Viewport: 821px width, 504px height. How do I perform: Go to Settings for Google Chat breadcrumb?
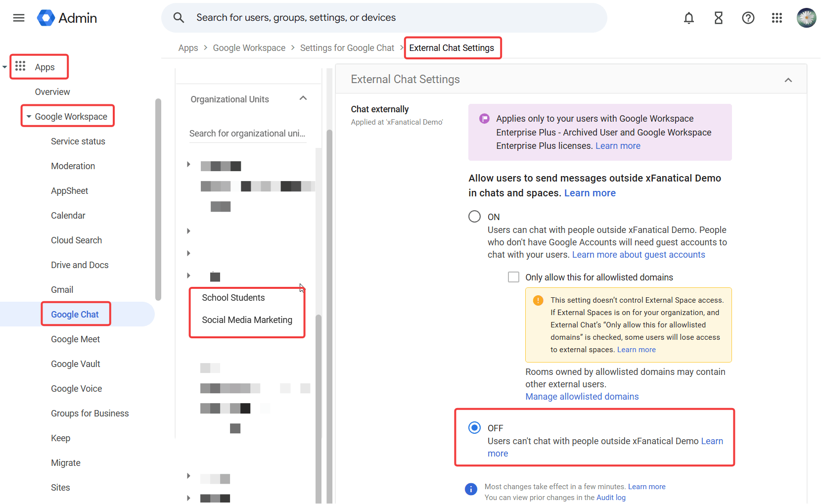[347, 48]
